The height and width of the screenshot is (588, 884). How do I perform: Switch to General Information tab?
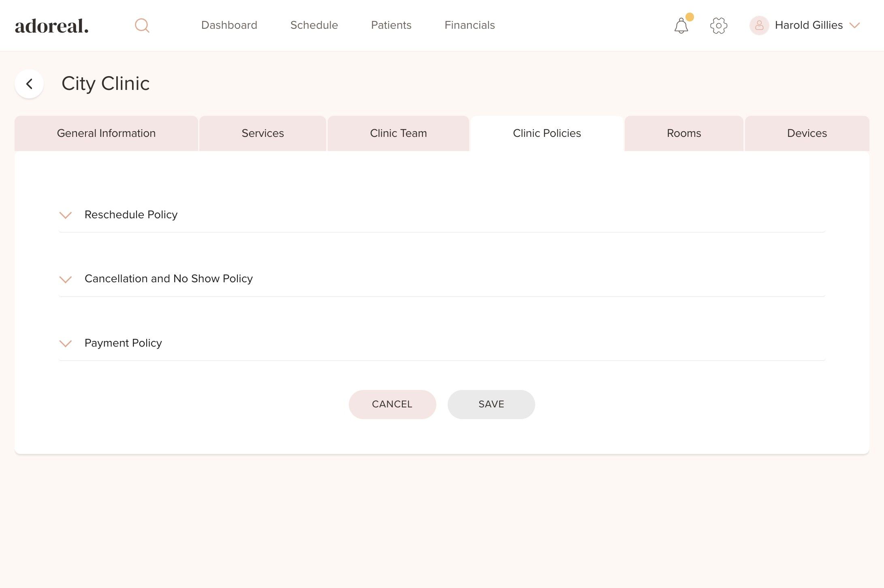(106, 133)
